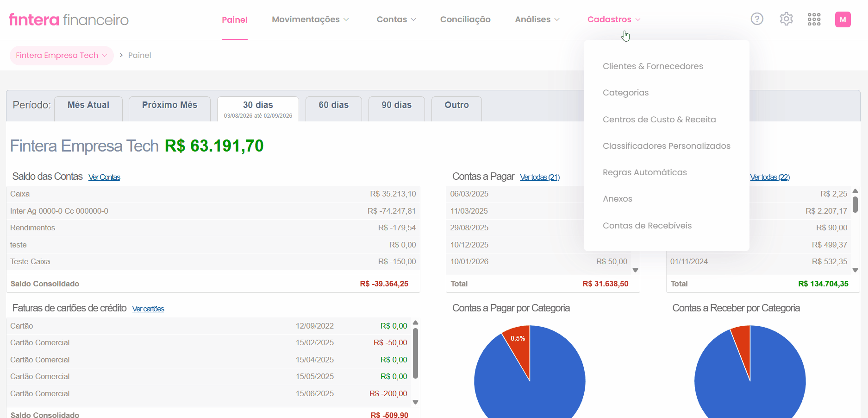
Task: Select Categorias from Cadastros menu
Action: [x=625, y=93]
